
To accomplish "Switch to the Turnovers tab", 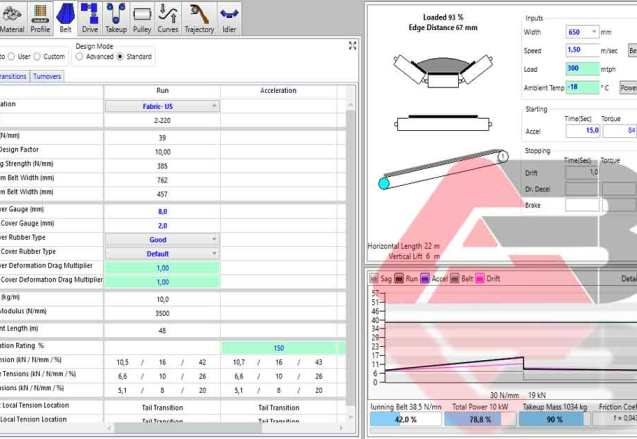I will 46,75.
